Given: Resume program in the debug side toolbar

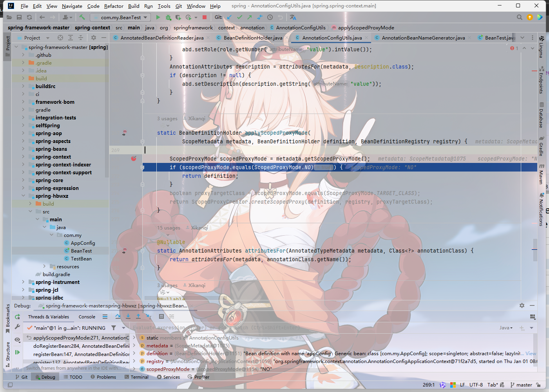Looking at the screenshot, I should (x=17, y=352).
